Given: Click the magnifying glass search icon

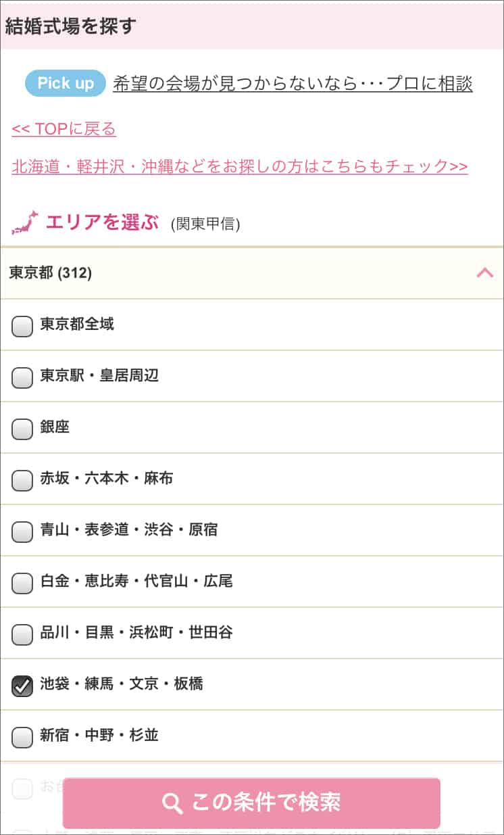Looking at the screenshot, I should click(x=173, y=803).
